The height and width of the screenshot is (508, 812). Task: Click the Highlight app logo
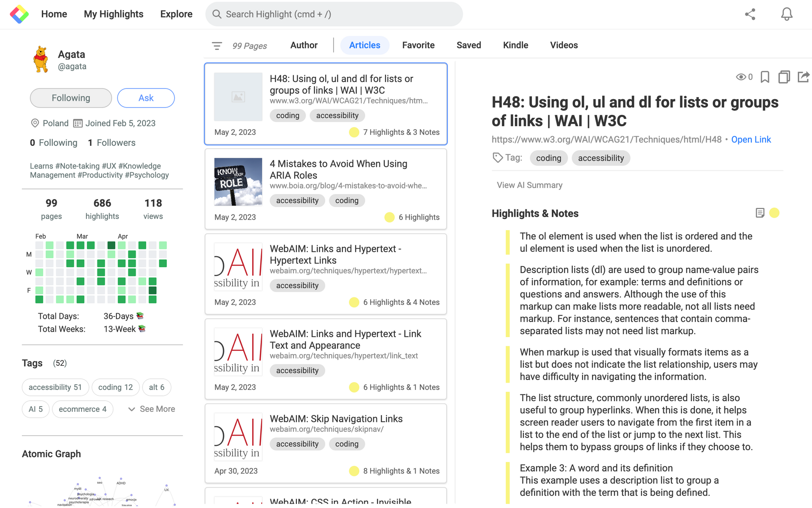point(19,14)
